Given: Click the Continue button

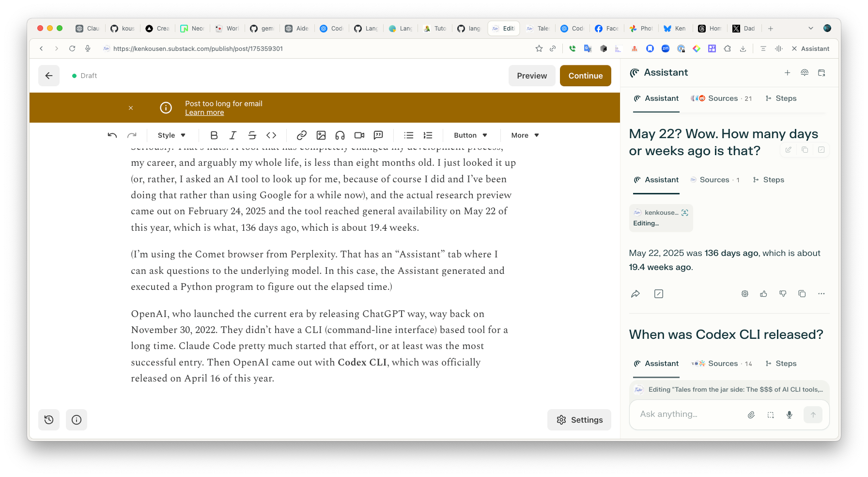Looking at the screenshot, I should [586, 76].
